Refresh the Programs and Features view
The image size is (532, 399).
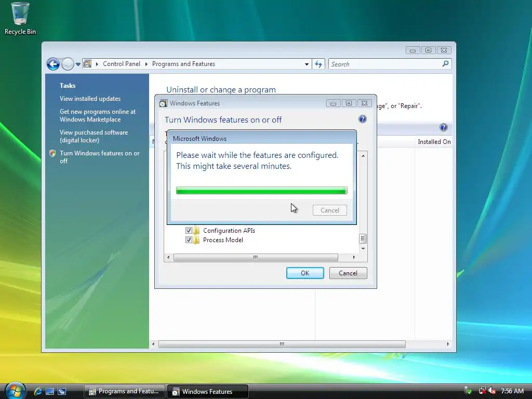point(318,64)
